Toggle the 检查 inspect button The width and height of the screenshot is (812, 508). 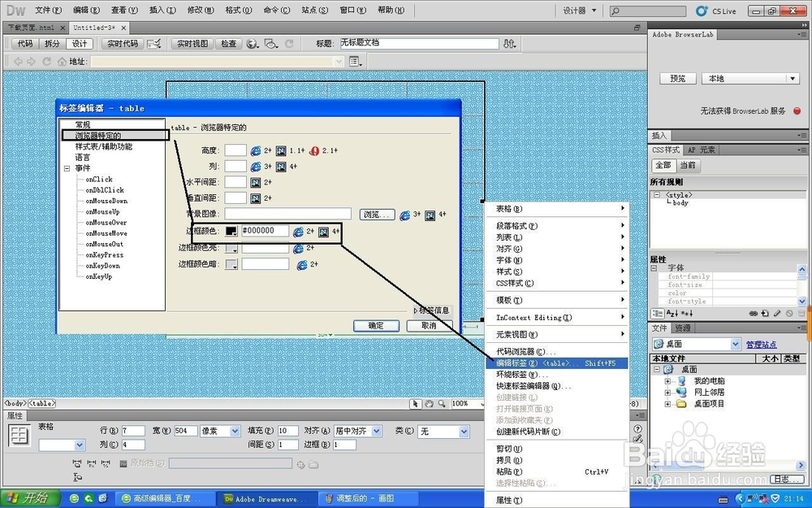(x=228, y=44)
